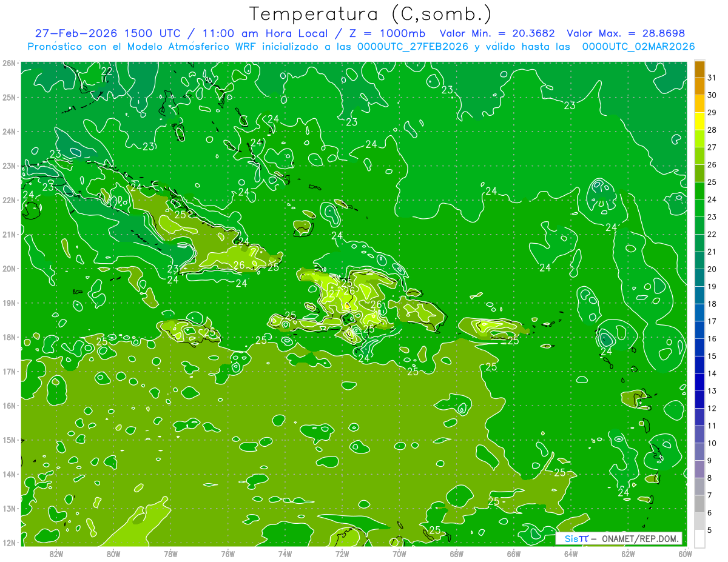Click the '0000UTC_27FEB2026' initialization time text
Image resolution: width=728 pixels, height=562 pixels.
tap(413, 47)
